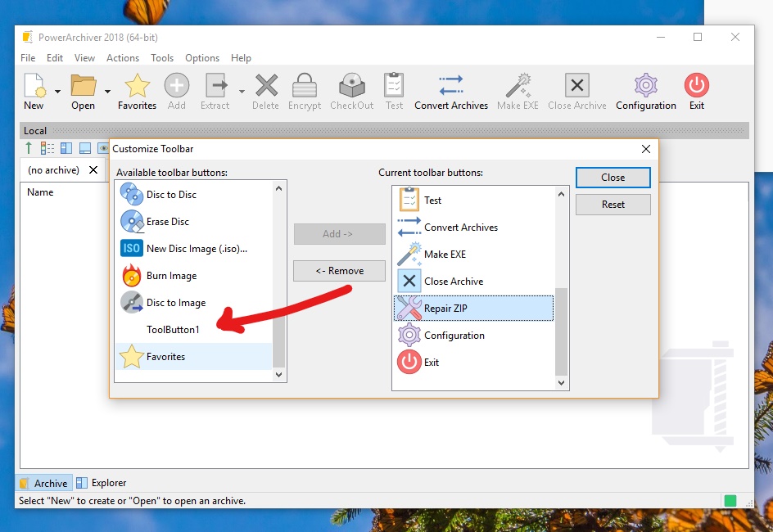773x532 pixels.
Task: Close the (no archive) tab
Action: click(x=93, y=170)
